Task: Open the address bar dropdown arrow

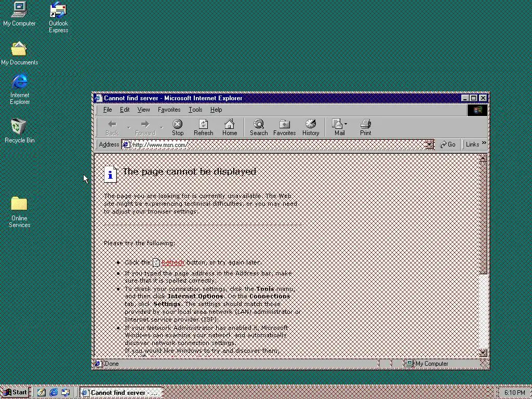Action: 430,145
